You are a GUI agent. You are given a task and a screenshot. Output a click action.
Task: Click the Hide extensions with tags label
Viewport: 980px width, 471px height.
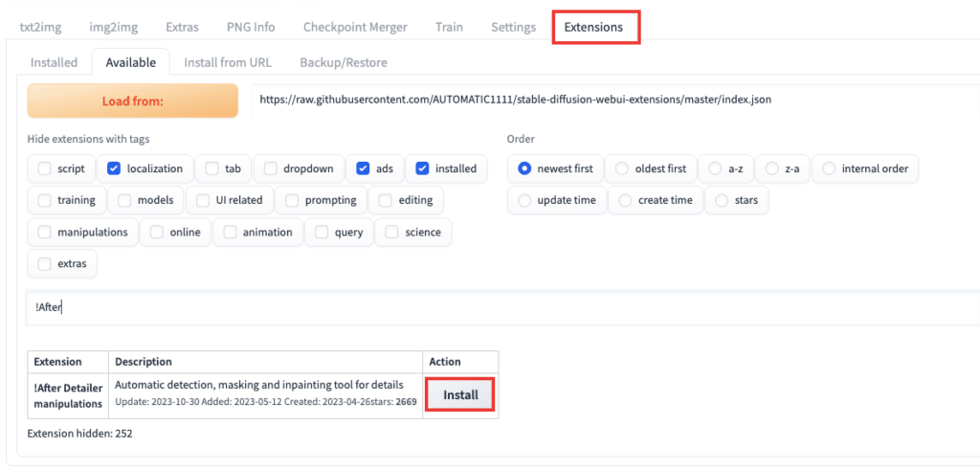point(88,139)
